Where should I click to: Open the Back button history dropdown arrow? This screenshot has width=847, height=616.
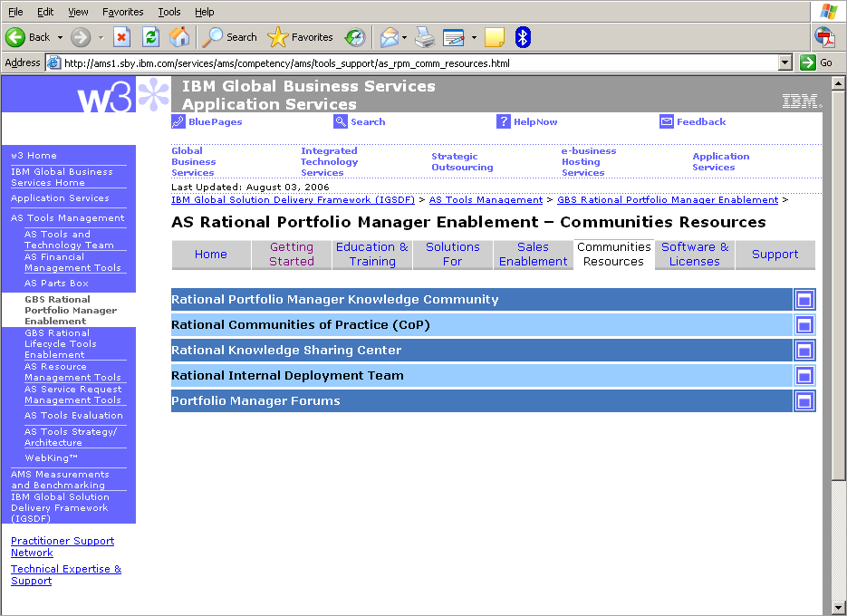click(60, 37)
